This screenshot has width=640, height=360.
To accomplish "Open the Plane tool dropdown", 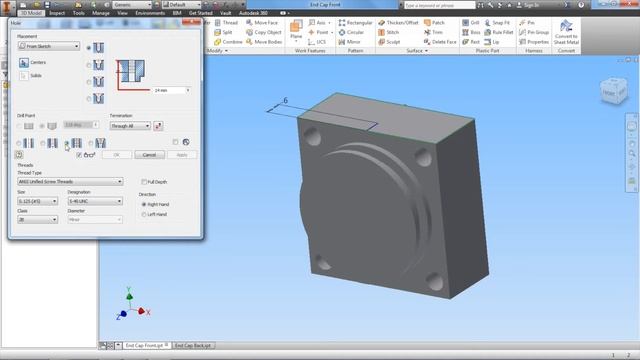I will pos(296,41).
